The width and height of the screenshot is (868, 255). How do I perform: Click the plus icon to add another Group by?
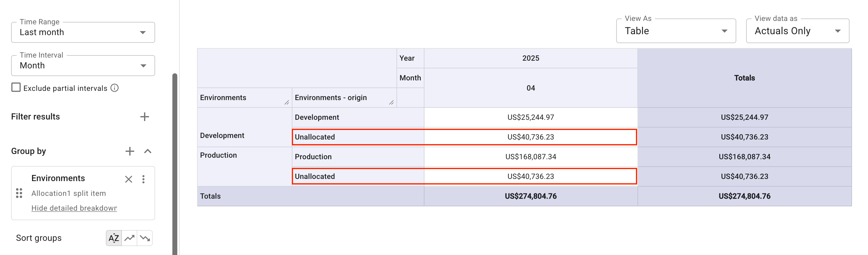129,151
